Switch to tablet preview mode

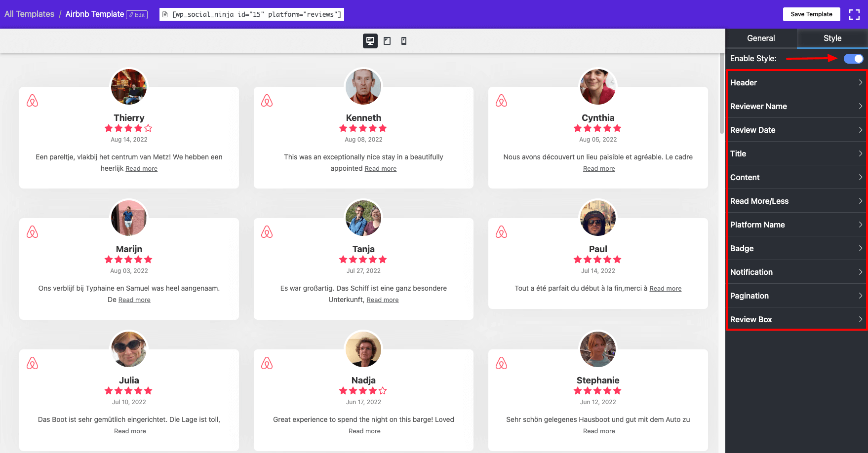(x=387, y=40)
